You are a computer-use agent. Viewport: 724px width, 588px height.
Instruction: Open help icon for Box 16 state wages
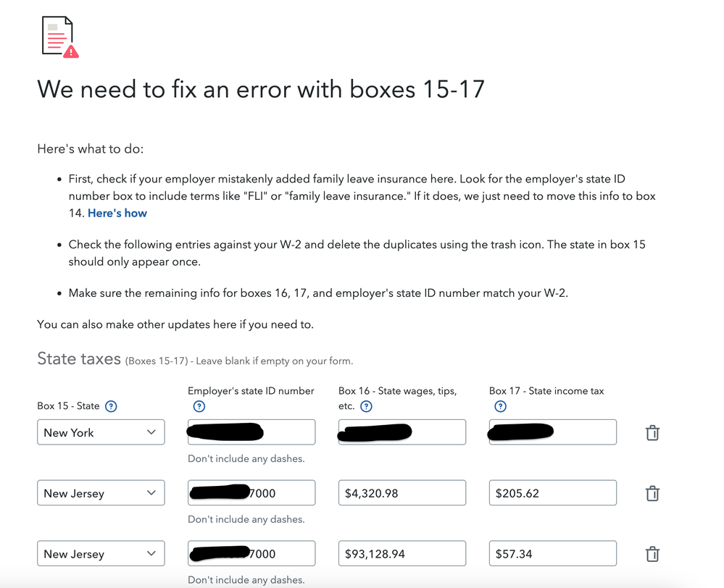point(366,406)
